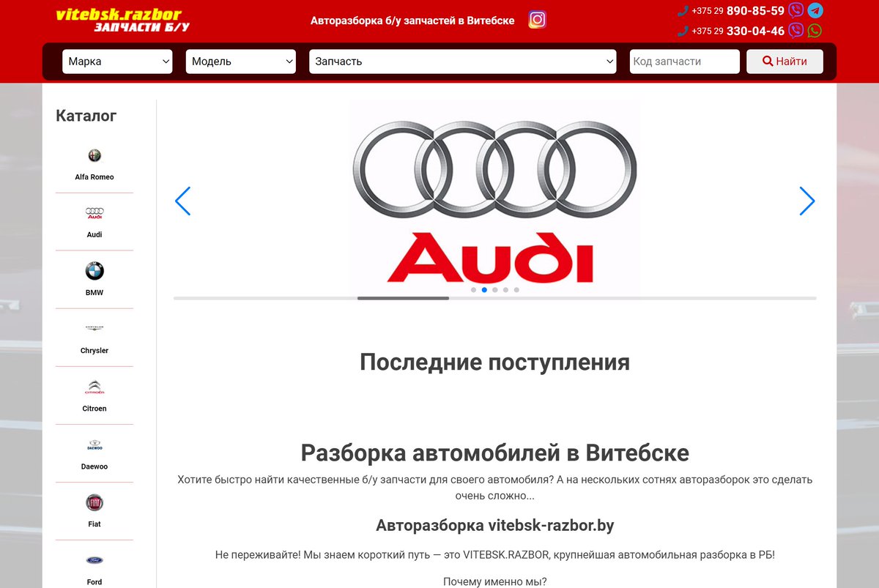Click WhatsApp icon beside 330-04-46 number
879x588 pixels.
point(815,31)
